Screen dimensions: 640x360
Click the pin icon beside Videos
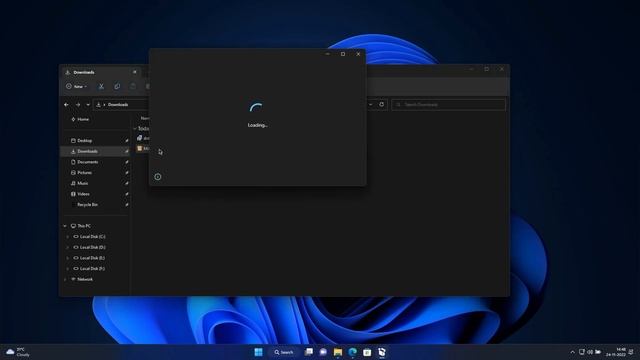(127, 194)
